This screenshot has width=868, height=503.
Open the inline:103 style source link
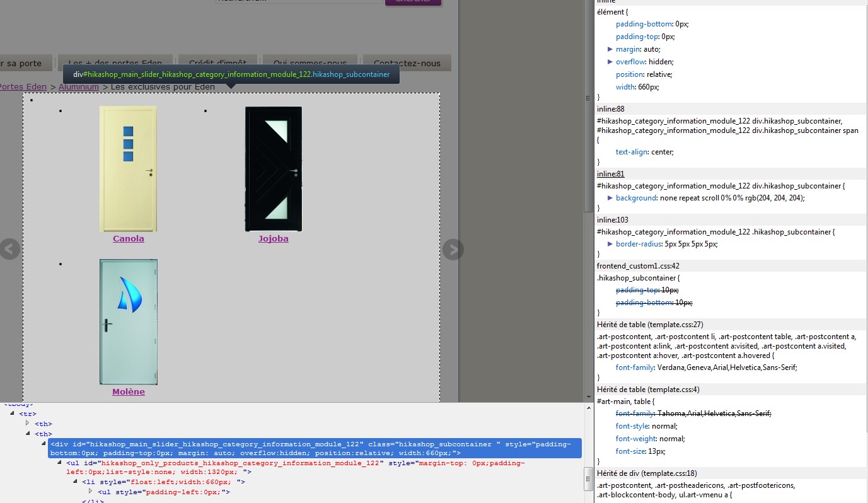(613, 220)
